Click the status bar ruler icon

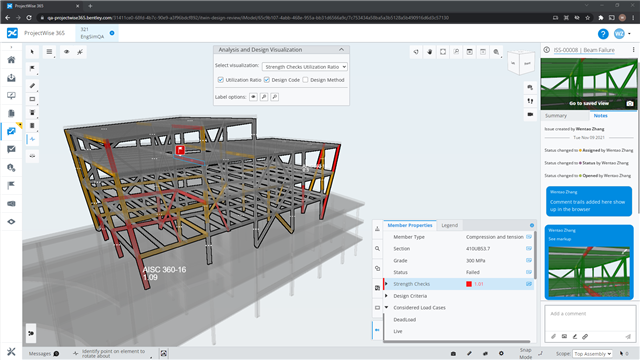coord(469,353)
